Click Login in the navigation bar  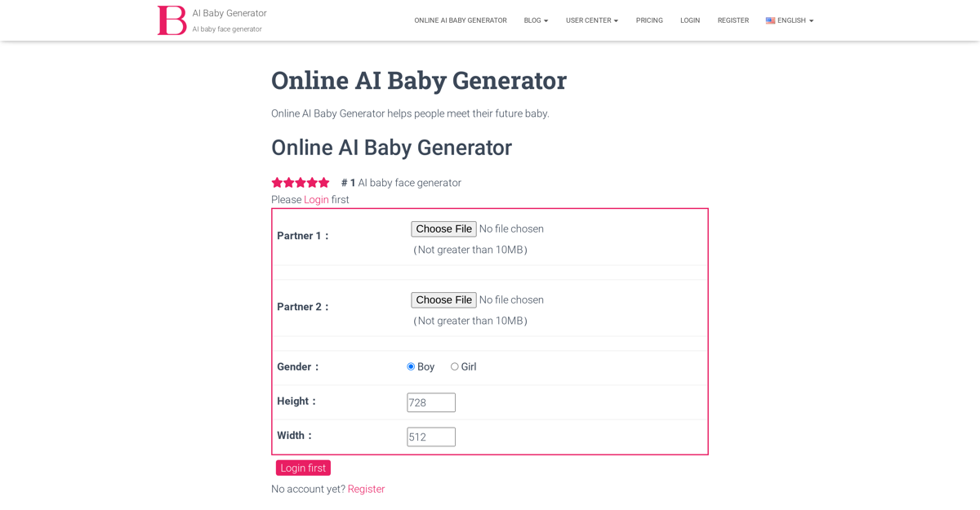[690, 20]
